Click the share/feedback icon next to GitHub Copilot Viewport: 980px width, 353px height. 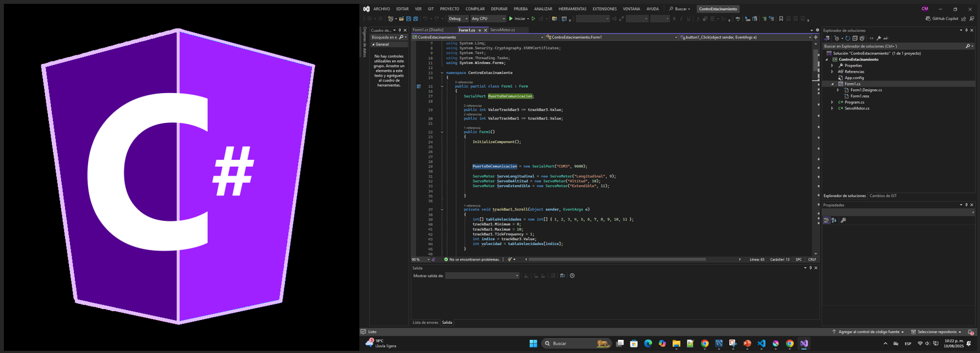click(x=963, y=19)
